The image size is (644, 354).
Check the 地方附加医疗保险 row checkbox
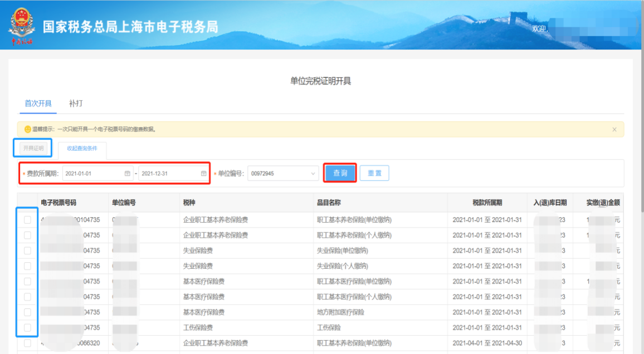(x=27, y=312)
